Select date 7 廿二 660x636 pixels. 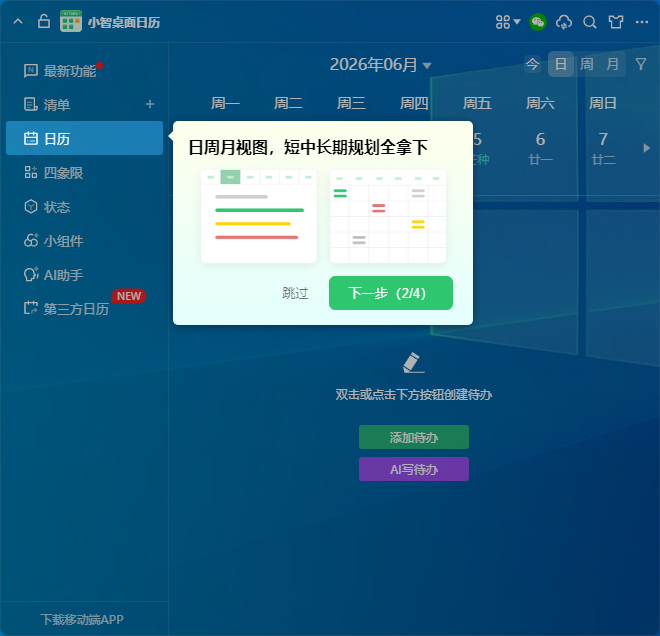603,148
